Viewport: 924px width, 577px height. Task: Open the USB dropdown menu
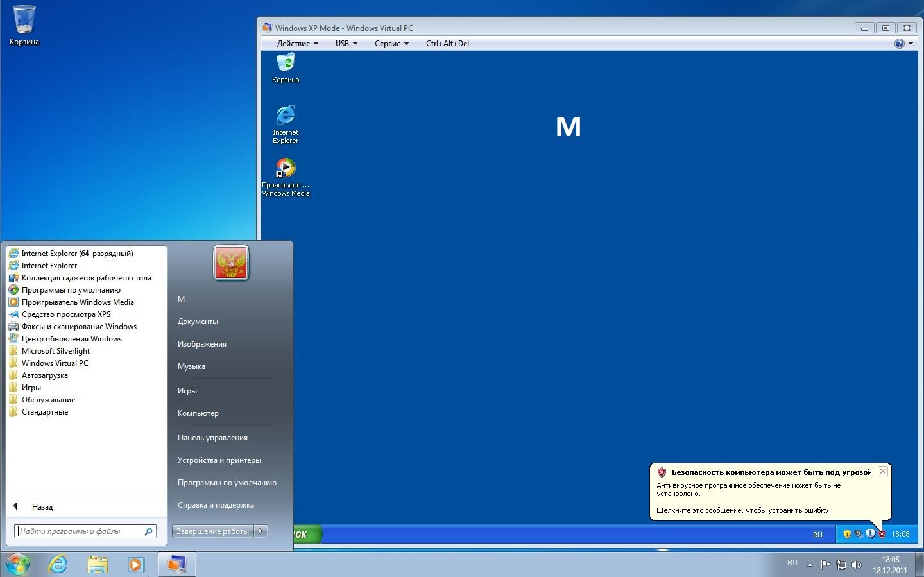coord(346,44)
